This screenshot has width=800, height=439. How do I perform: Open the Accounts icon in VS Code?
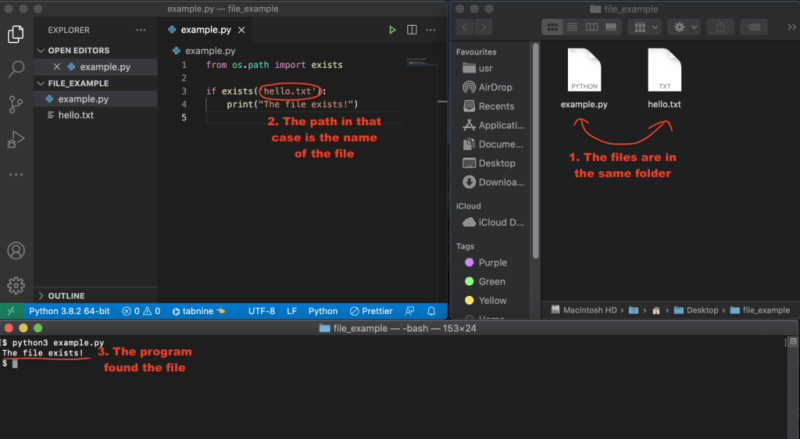click(16, 251)
